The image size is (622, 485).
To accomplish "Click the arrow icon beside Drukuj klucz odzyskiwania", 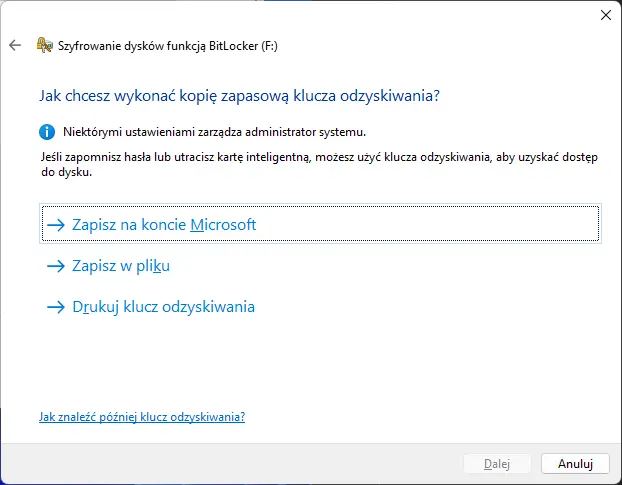I will 56,307.
